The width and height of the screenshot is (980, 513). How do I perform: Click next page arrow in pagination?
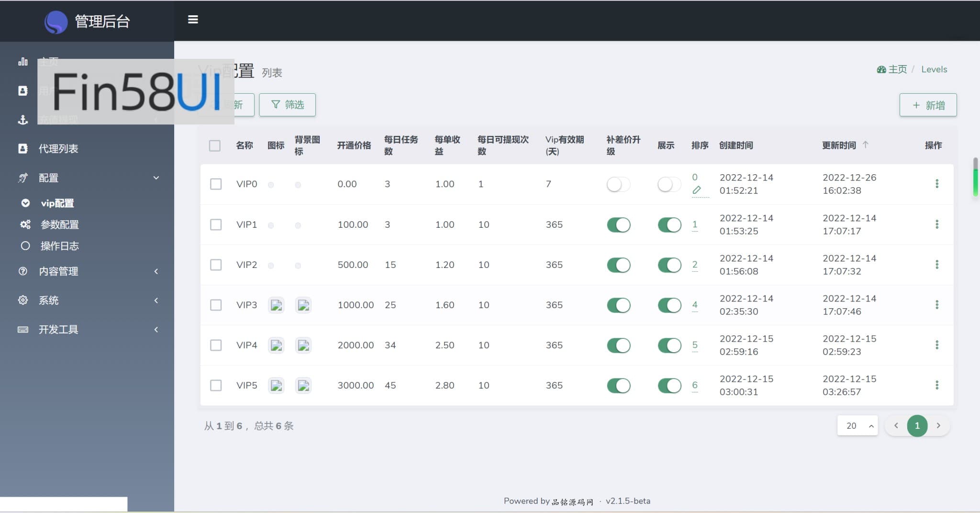click(x=938, y=425)
